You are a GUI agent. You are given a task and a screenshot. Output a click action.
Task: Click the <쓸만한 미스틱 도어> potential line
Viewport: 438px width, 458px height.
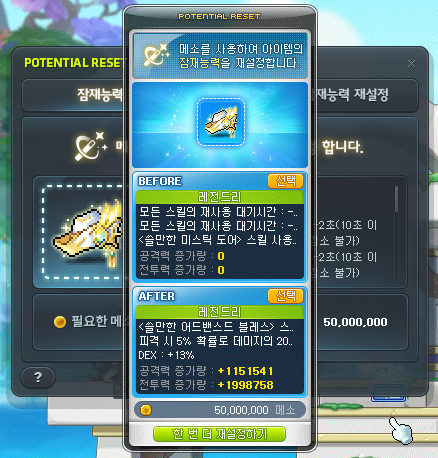[x=217, y=240]
